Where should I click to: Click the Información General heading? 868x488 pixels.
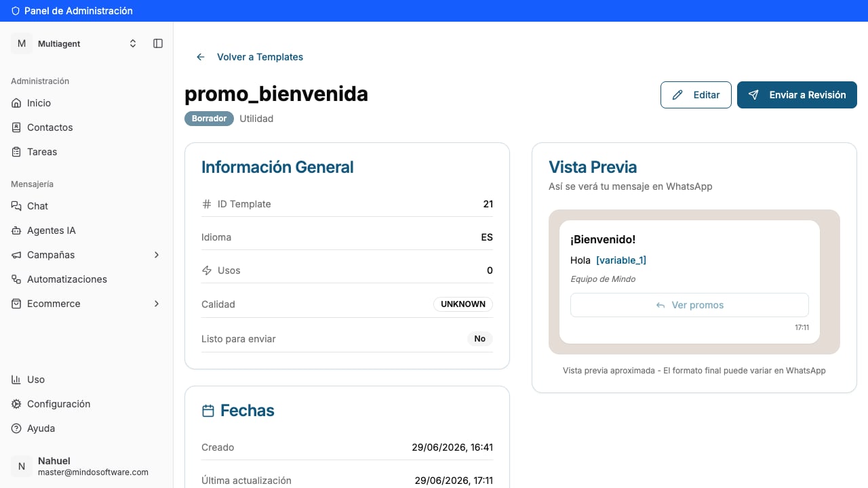tap(277, 167)
